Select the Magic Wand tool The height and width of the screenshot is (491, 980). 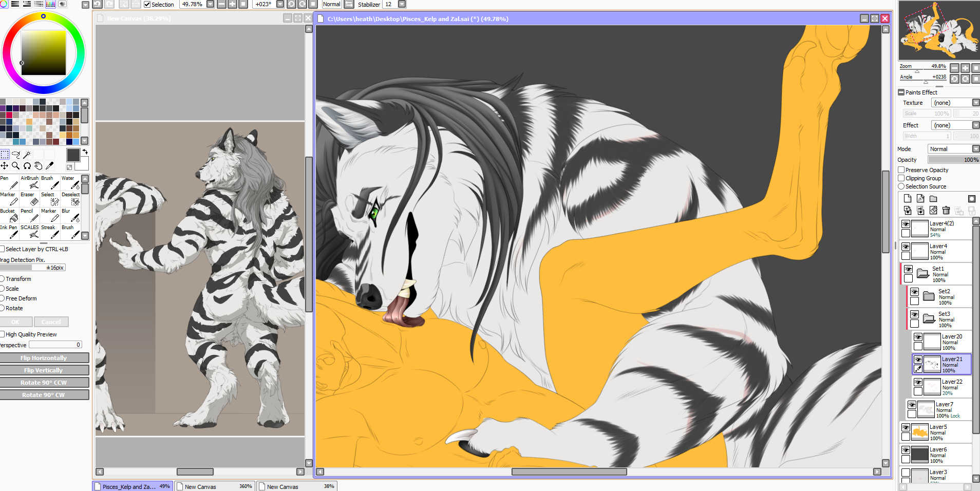click(x=27, y=154)
